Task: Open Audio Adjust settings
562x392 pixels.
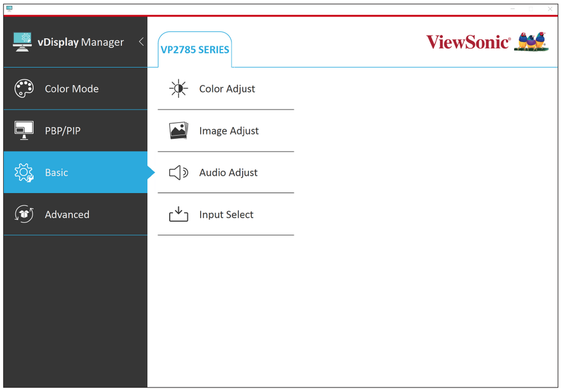Action: (226, 172)
